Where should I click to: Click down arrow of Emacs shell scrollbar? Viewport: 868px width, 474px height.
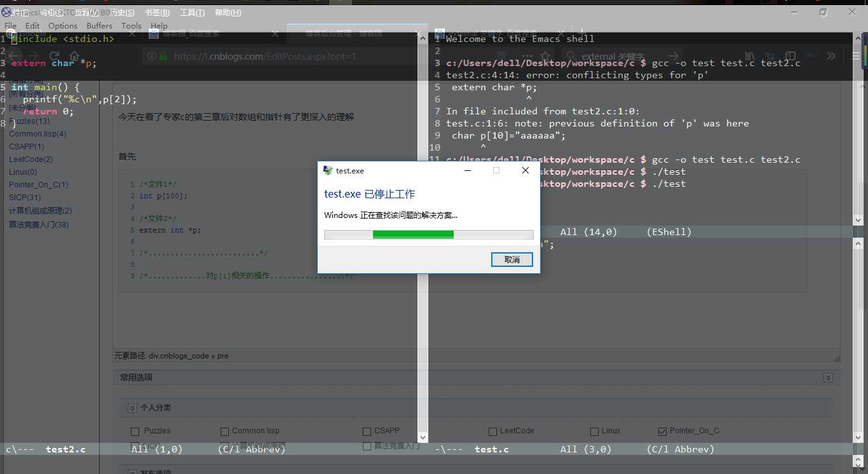click(858, 220)
